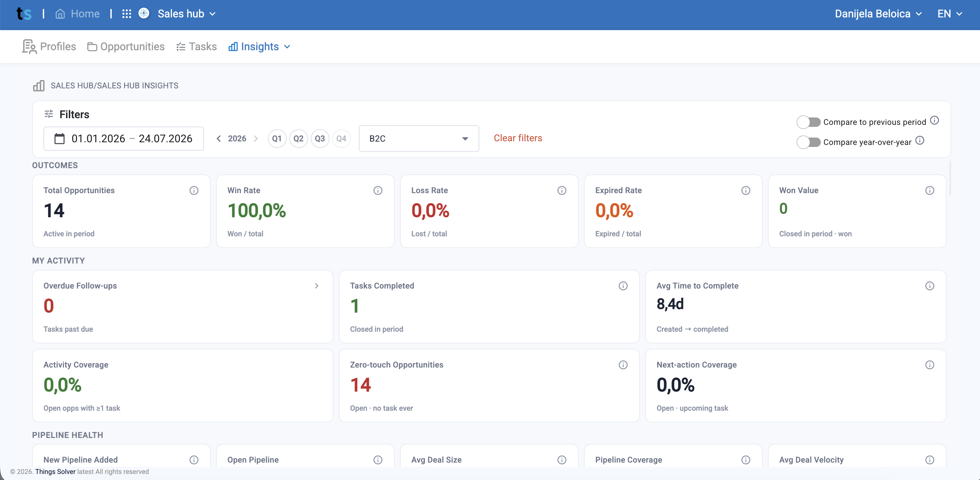This screenshot has width=980, height=480.
Task: Show info for Total Opportunities card
Action: point(194,190)
